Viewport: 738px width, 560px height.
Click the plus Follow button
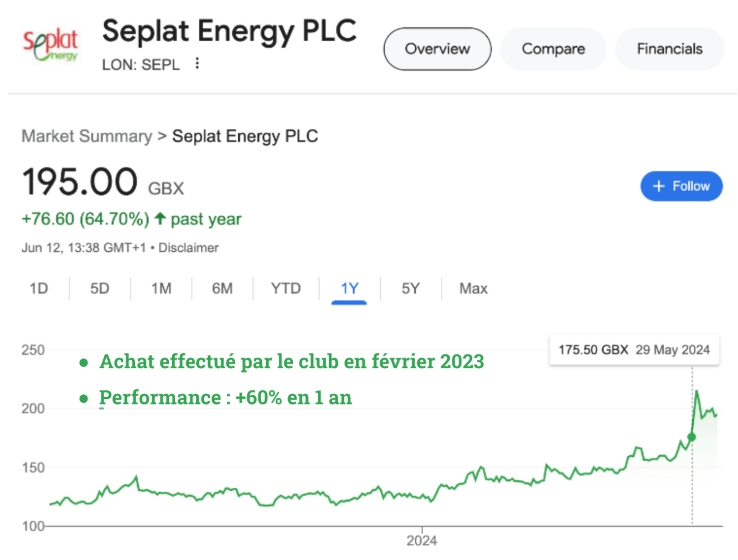681,186
